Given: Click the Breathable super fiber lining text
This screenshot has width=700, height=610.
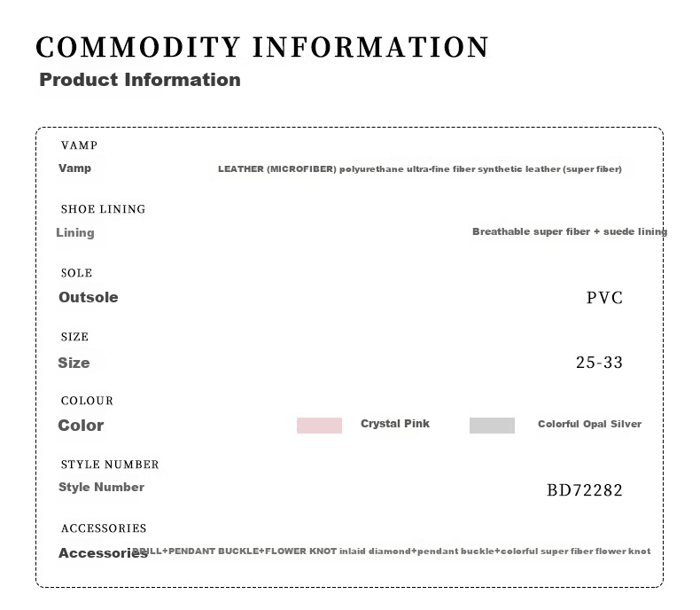Looking at the screenshot, I should click(570, 231).
